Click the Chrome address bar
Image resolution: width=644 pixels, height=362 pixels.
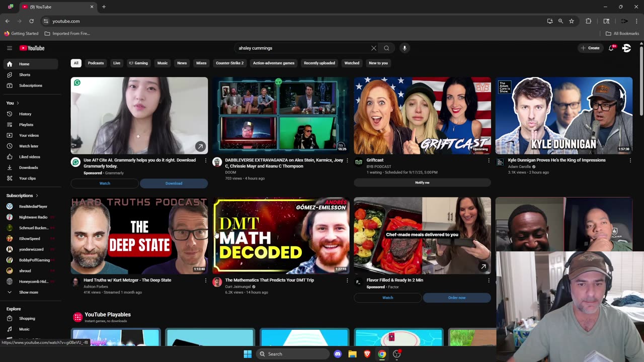click(292, 21)
